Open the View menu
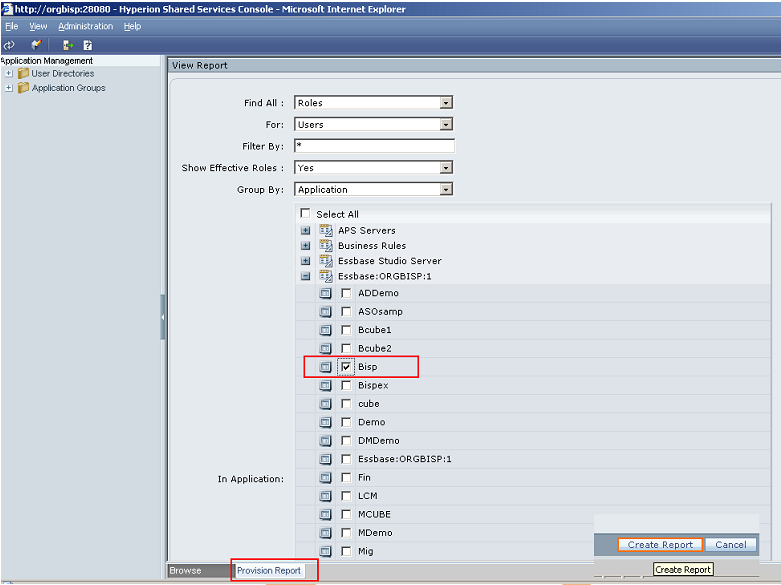781x585 pixels. 38,26
